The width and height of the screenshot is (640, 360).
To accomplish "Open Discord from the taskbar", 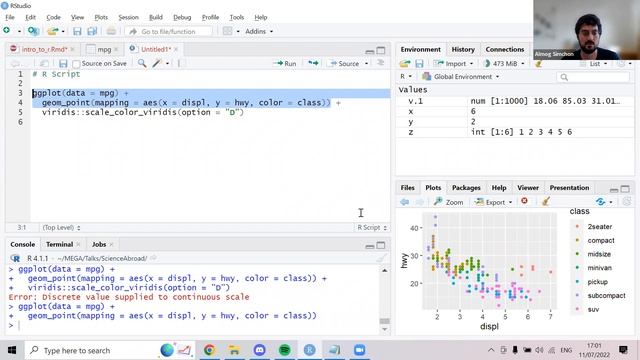I will point(260,350).
